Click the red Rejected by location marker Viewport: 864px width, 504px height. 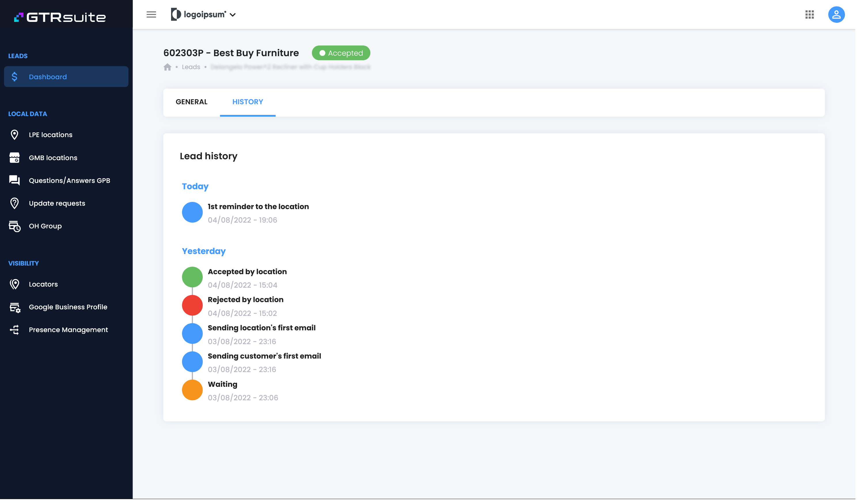point(192,305)
